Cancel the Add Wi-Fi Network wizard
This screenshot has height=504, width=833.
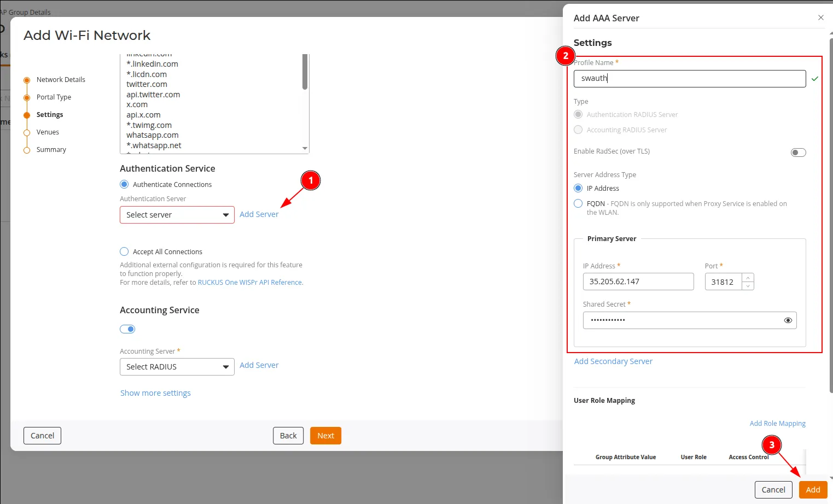42,436
